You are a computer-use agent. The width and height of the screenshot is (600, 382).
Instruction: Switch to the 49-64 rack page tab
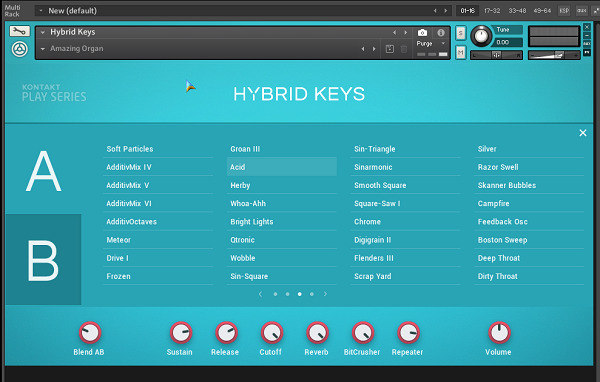click(x=542, y=11)
